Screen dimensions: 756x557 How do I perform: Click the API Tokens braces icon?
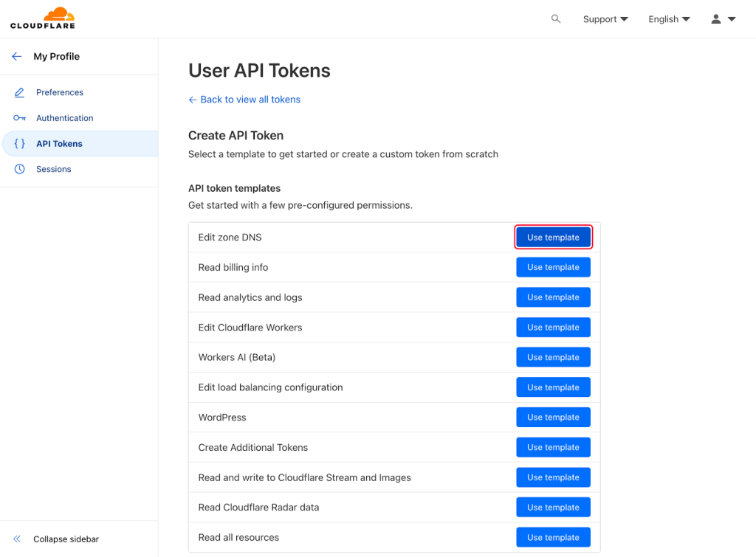[x=20, y=144]
